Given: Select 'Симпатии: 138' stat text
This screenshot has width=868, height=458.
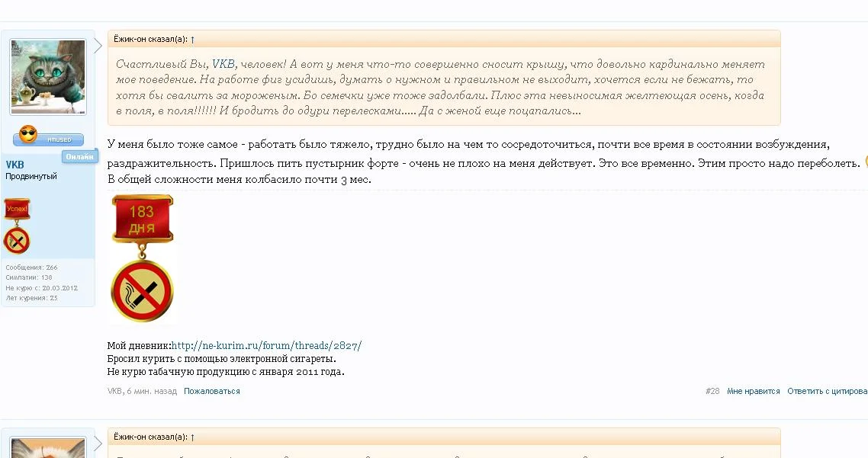Looking at the screenshot, I should point(29,277).
